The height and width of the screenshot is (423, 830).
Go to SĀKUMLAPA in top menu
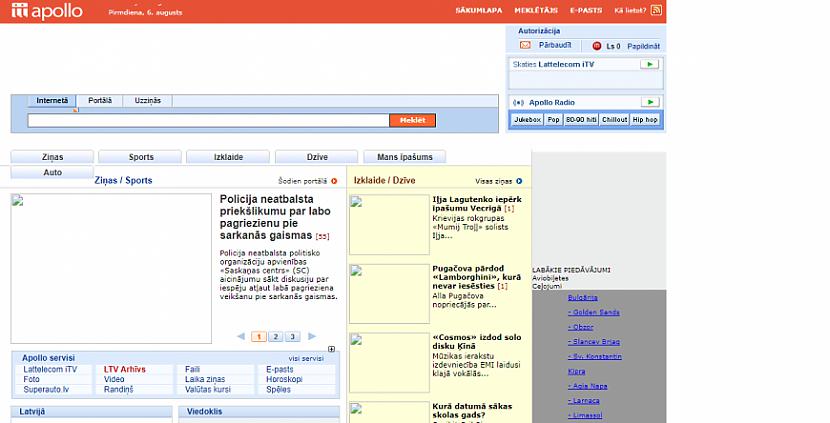479,11
